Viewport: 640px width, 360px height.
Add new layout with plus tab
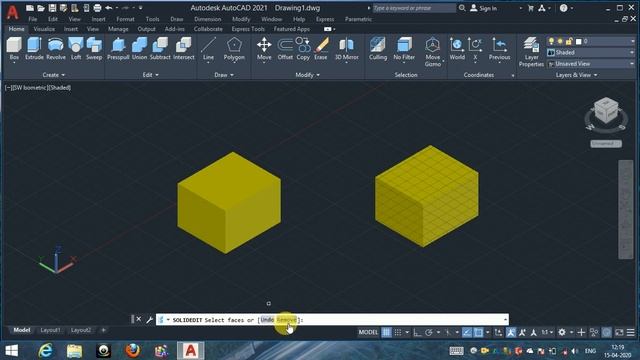click(x=103, y=330)
